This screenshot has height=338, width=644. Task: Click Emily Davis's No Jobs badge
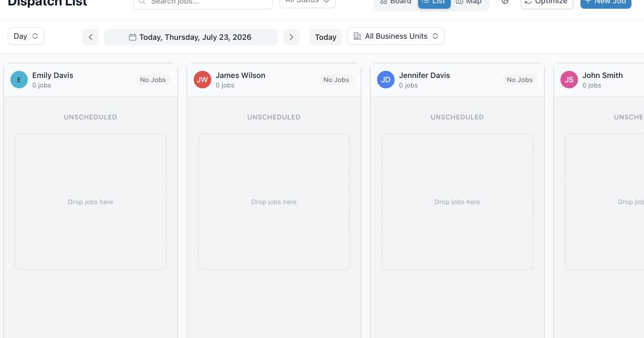click(x=153, y=80)
